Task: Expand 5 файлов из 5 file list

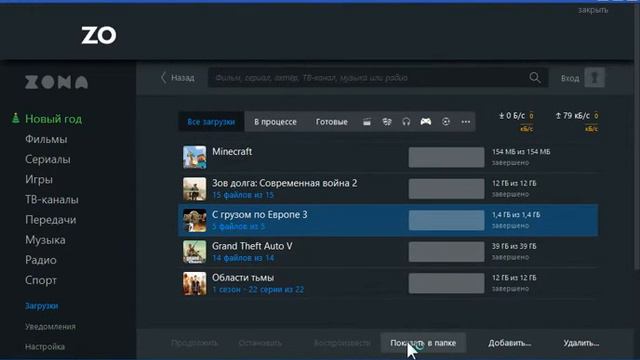Action: pos(238,227)
